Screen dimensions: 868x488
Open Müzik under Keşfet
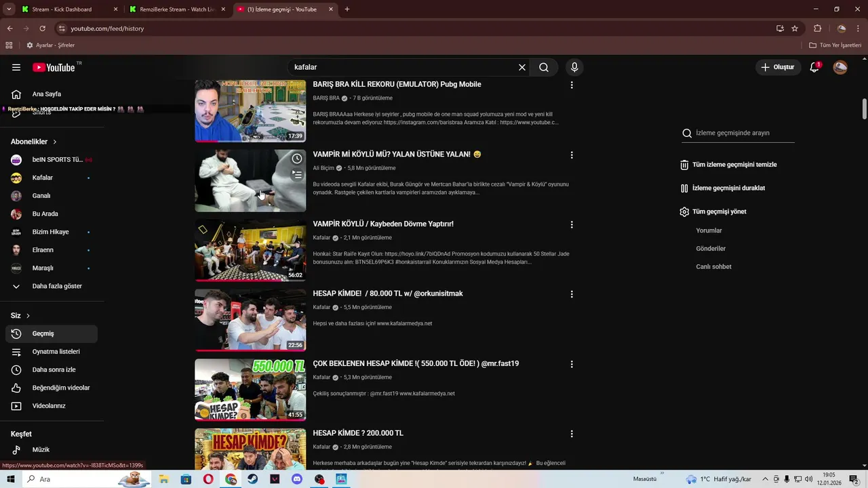52,449
